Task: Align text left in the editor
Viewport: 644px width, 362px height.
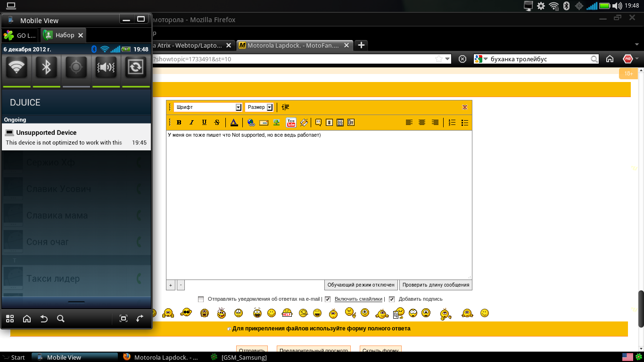Action: (409, 123)
